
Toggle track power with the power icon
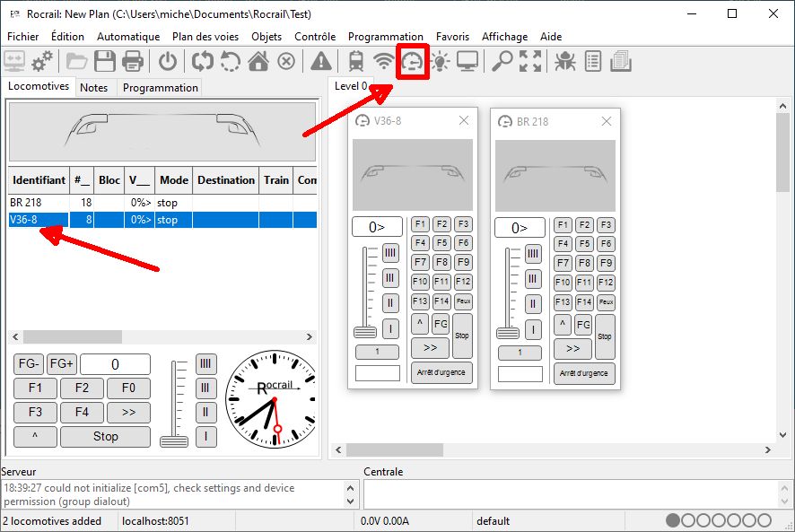pyautogui.click(x=168, y=61)
